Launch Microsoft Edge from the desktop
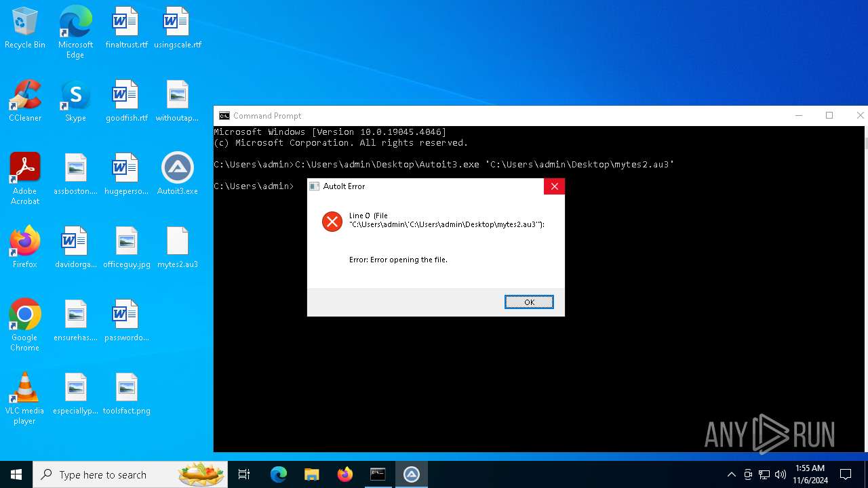868x488 pixels. click(x=75, y=33)
